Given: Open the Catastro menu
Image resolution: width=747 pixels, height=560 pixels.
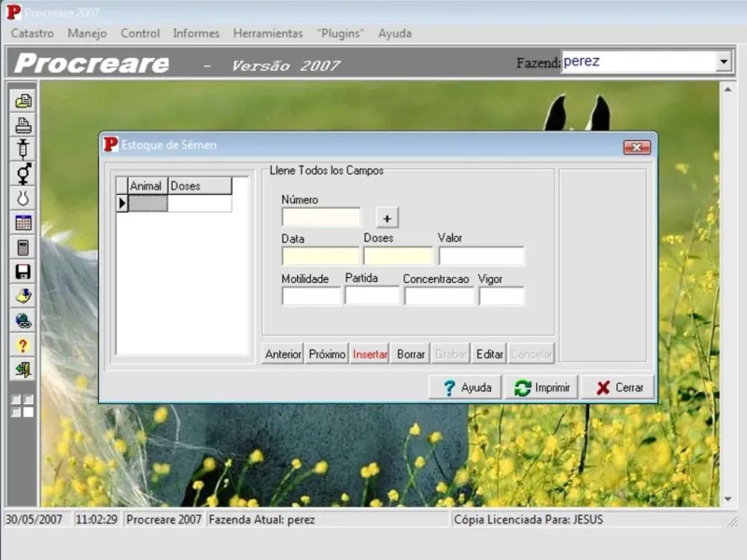Looking at the screenshot, I should pos(33,34).
